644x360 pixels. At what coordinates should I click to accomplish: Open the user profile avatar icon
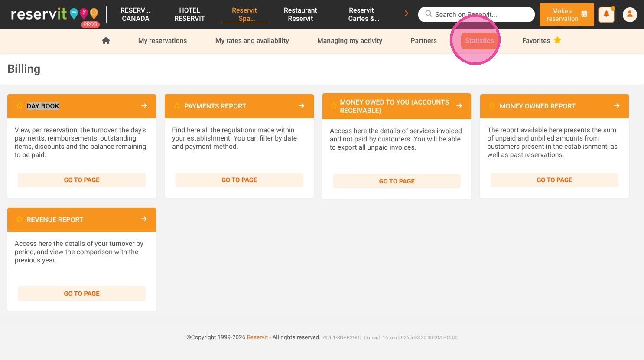pos(630,14)
